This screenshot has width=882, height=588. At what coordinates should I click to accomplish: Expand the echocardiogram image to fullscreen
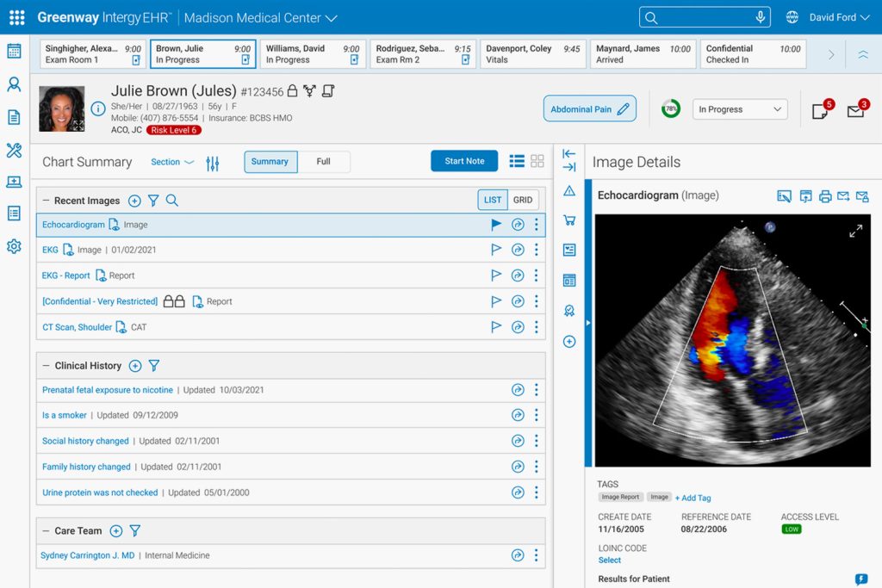[x=855, y=231]
